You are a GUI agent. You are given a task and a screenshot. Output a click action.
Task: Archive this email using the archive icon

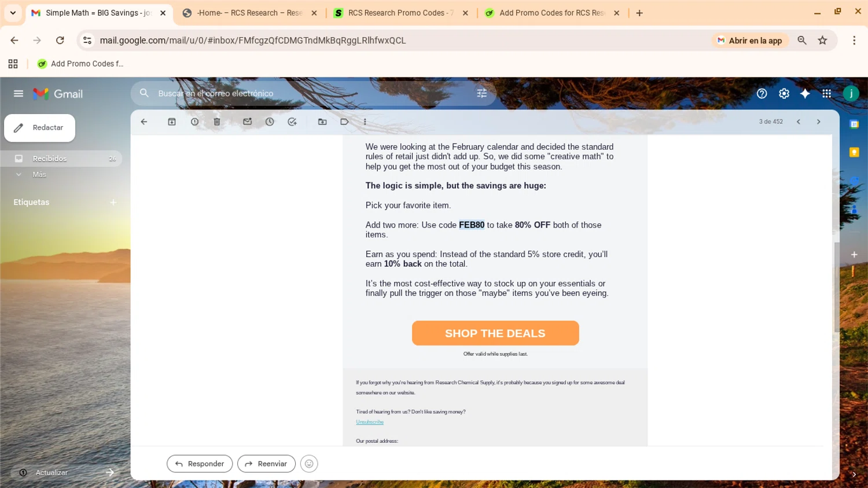172,122
